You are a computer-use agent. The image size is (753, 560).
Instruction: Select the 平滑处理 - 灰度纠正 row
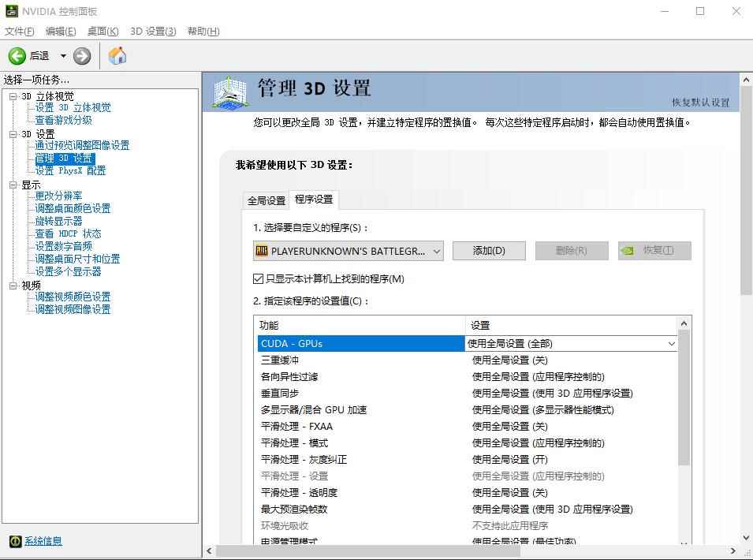pyautogui.click(x=468, y=460)
